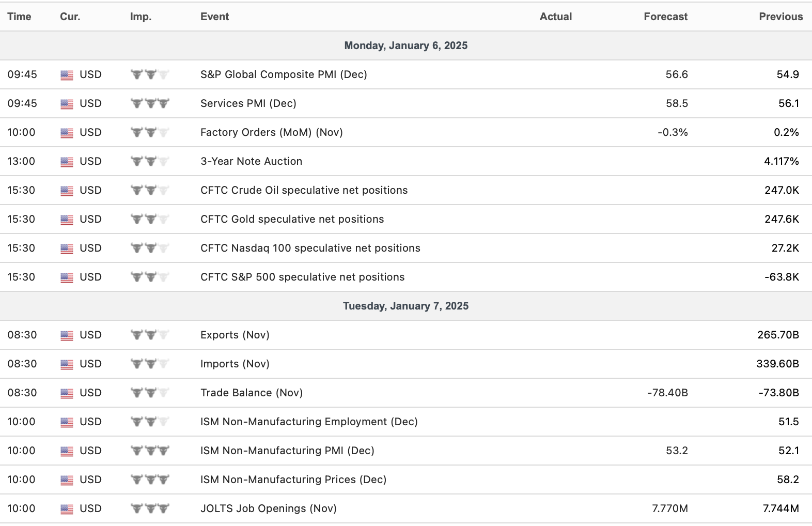Open the Imports (Nov) event details

[x=235, y=364]
